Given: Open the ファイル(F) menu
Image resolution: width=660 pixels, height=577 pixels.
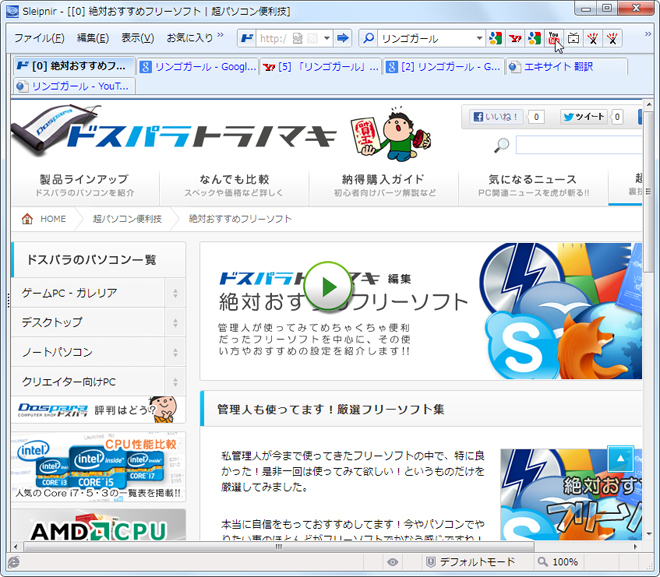Looking at the screenshot, I should [x=39, y=38].
